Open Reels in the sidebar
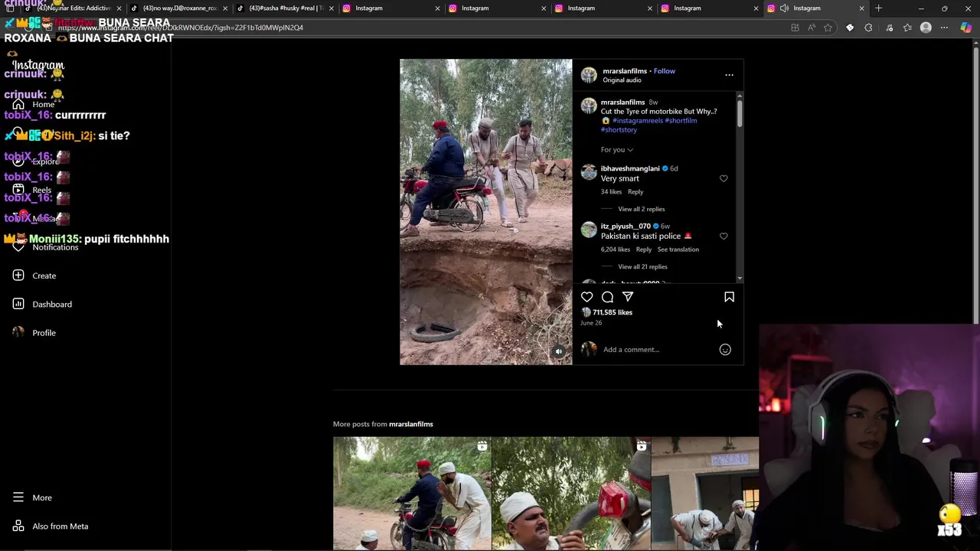Screen dimensions: 980x551 pos(33,190)
